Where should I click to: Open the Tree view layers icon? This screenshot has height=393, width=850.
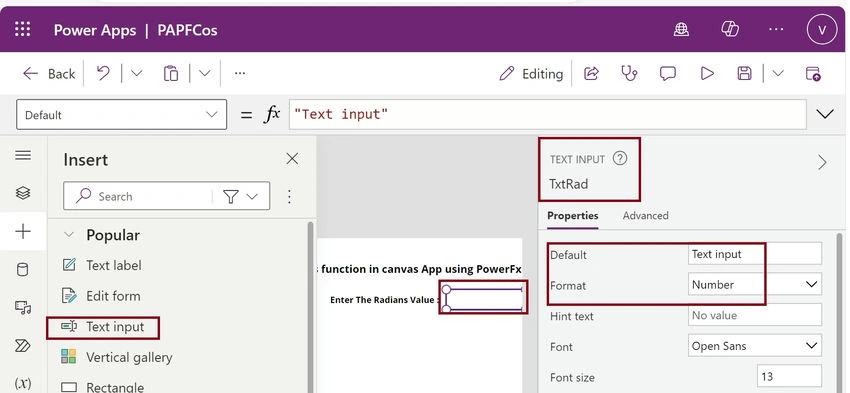tap(23, 193)
